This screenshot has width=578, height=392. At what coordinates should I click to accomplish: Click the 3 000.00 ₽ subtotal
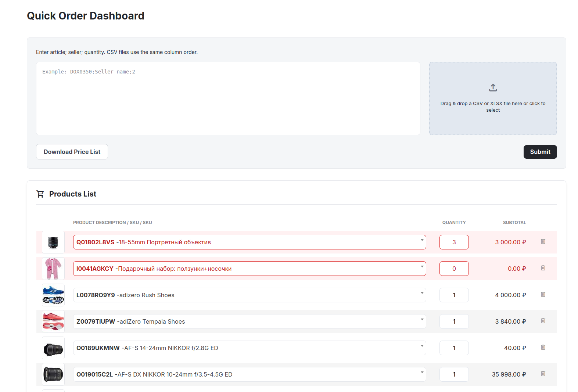(510, 242)
